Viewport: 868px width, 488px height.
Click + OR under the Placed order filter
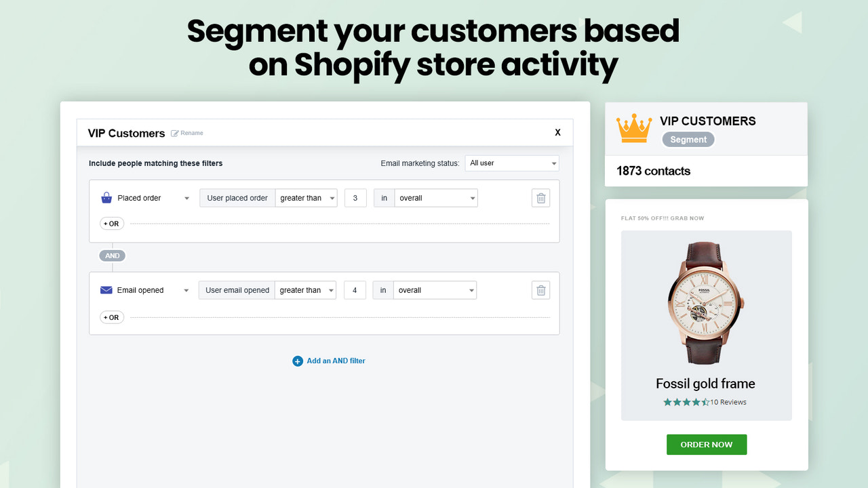[111, 223]
